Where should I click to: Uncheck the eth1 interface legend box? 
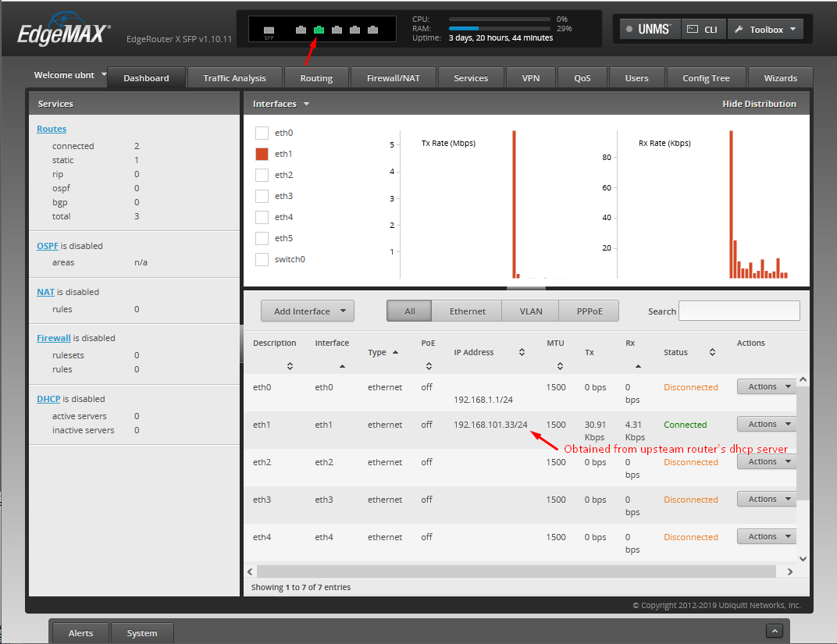[x=262, y=154]
